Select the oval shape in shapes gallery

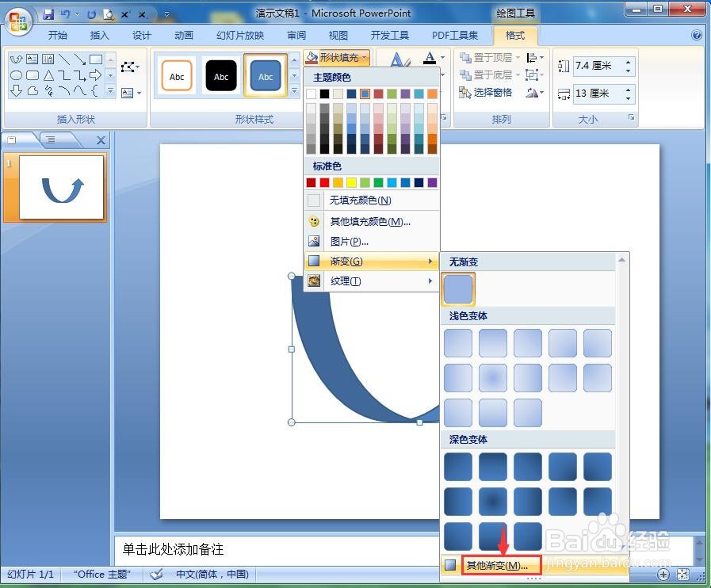[17, 75]
